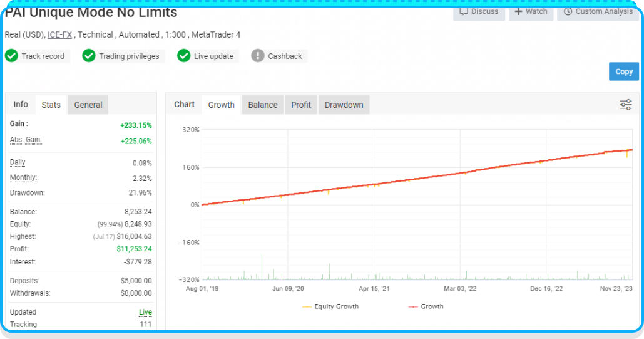Screen dimensions: 644x339
Task: Open the ICE-FX broker link
Action: (x=59, y=34)
